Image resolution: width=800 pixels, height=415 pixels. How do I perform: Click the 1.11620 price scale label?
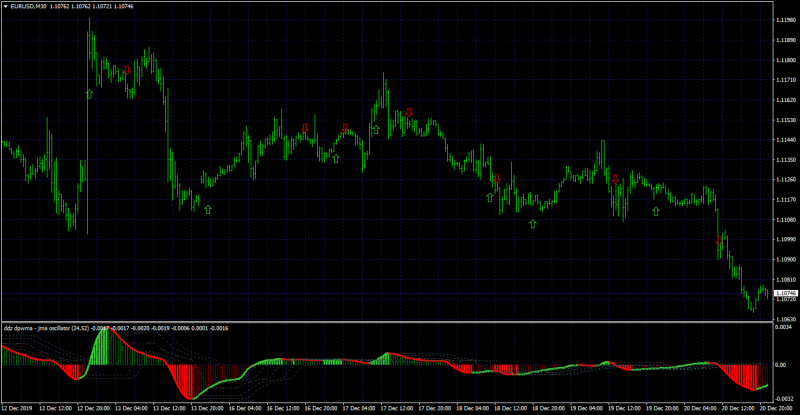click(786, 100)
